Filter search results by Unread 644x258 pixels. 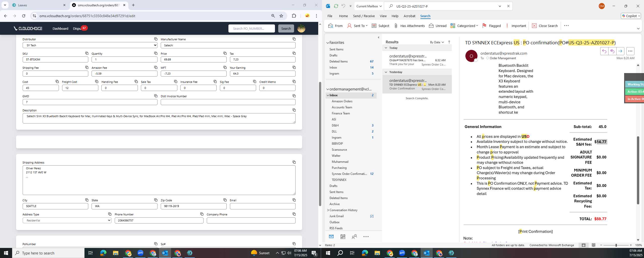point(437,26)
